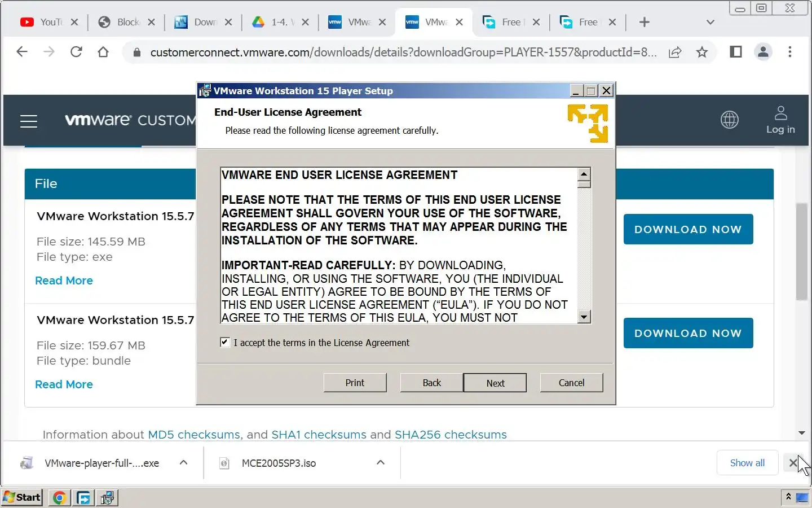Image resolution: width=812 pixels, height=508 pixels.
Task: Open the VMware hamburger menu
Action: coord(29,121)
